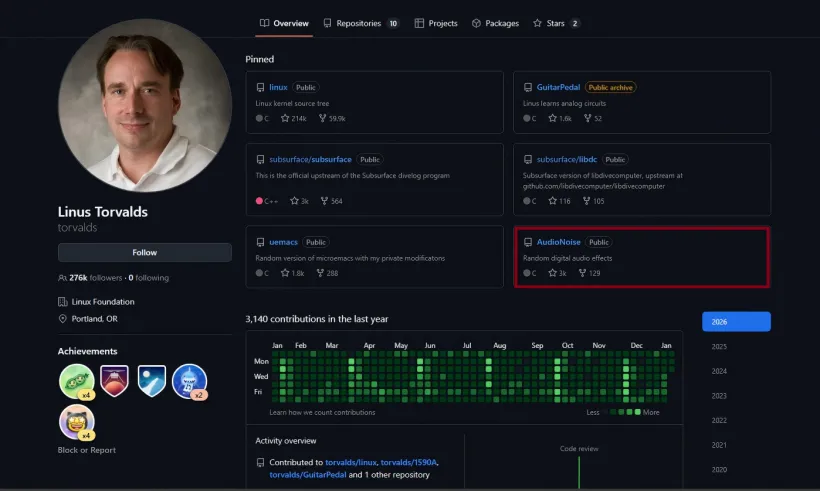
Task: Click the Achievements heading link
Action: 87,351
